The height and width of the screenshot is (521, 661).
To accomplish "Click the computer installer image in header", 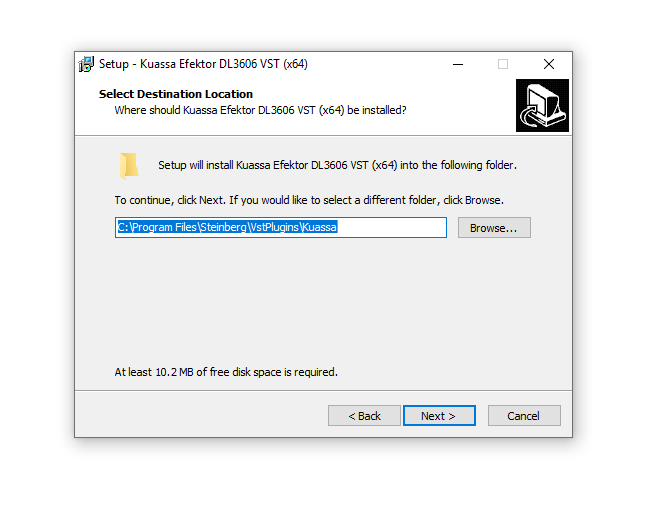I will click(542, 105).
